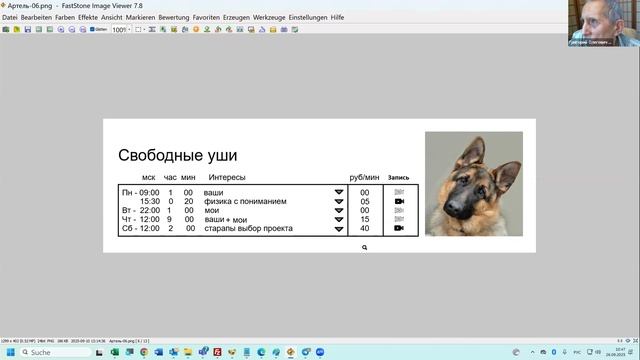Open the Erzeugen menu
This screenshot has width=640, height=360.
[236, 18]
